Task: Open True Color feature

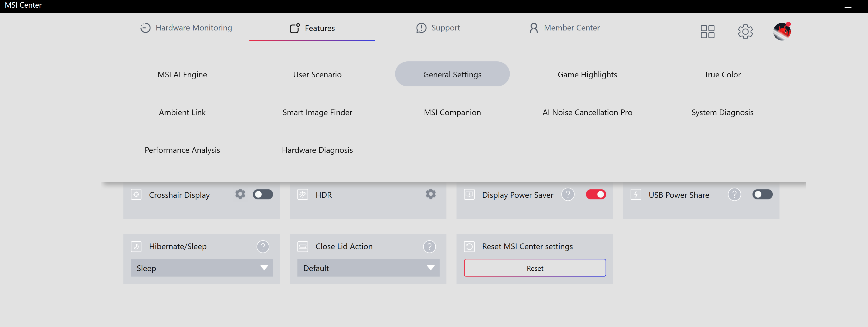Action: coord(722,74)
